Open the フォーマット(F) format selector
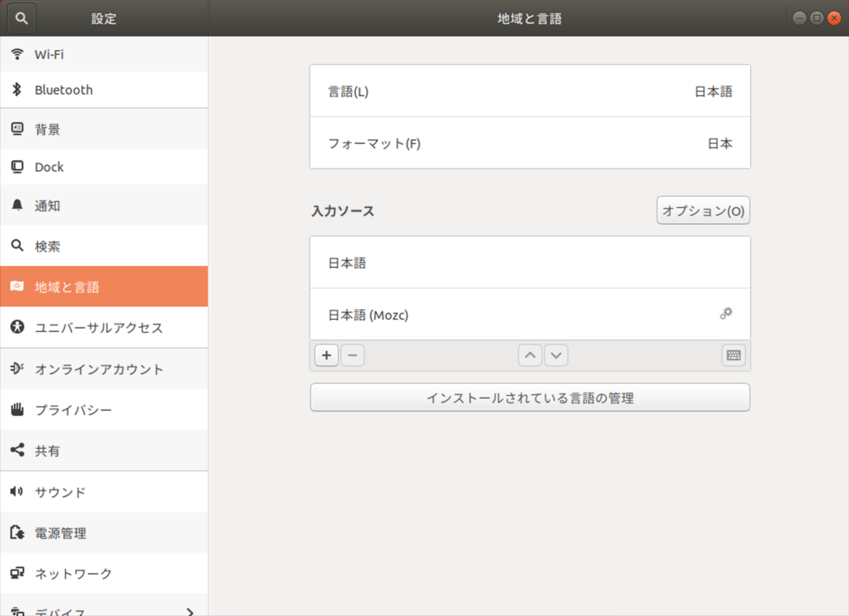Image resolution: width=849 pixels, height=616 pixels. pyautogui.click(x=530, y=143)
